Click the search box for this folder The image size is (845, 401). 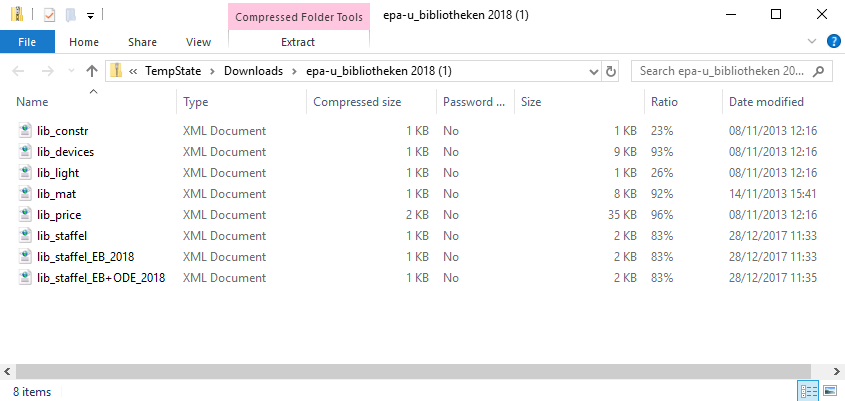click(720, 71)
